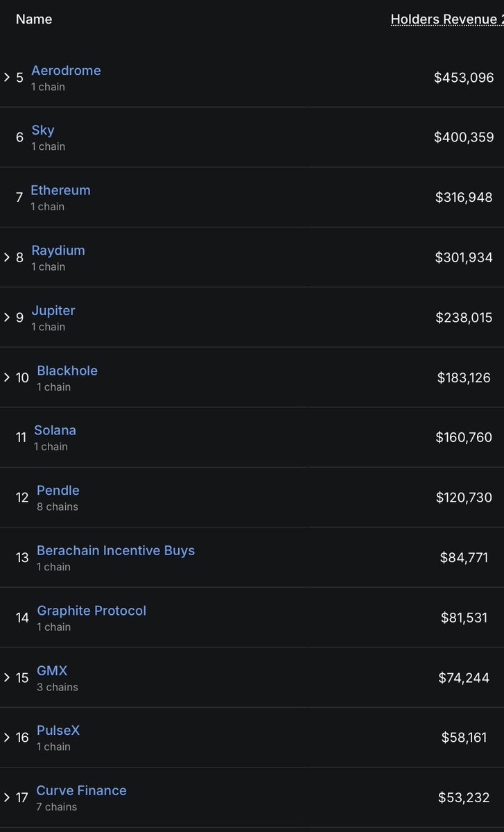Open the Jupiter protocol page

coord(53,310)
